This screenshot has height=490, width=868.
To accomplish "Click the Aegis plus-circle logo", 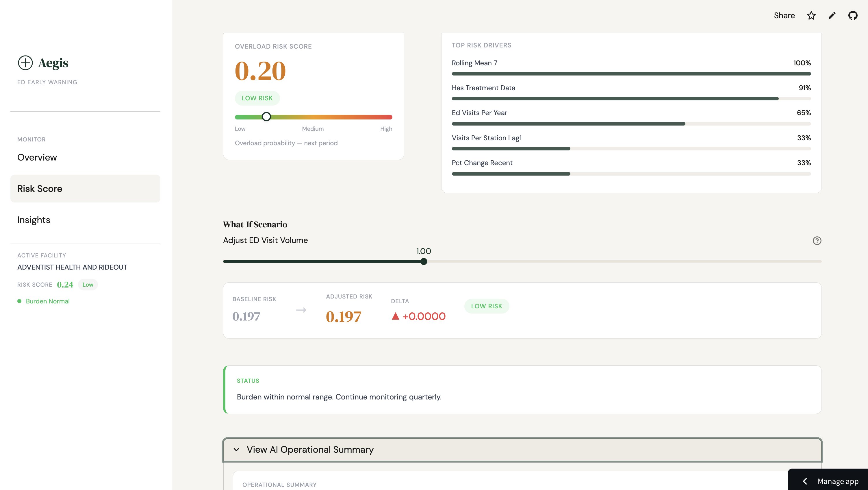I will click(25, 63).
